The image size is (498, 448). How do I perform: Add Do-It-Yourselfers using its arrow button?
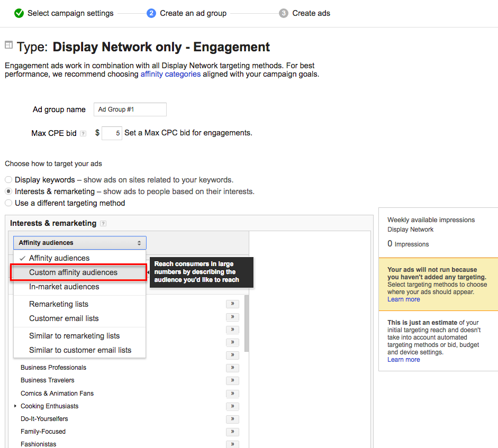[232, 419]
